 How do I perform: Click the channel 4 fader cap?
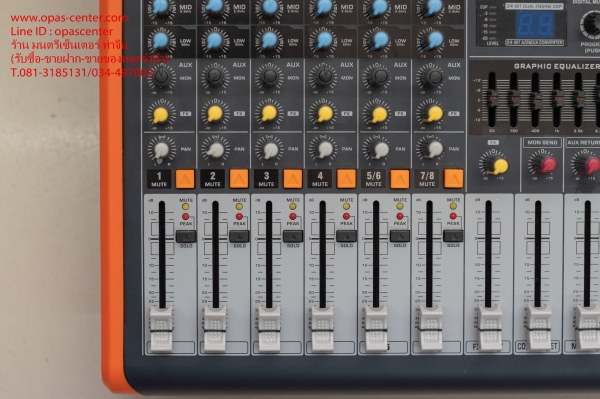[x=322, y=328]
